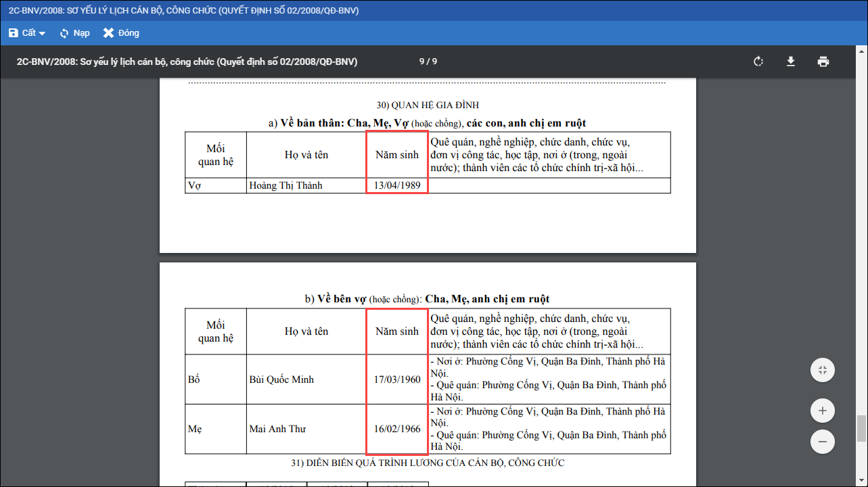Click the vertical scrollbar thumb
This screenshot has height=487, width=868.
click(861, 427)
